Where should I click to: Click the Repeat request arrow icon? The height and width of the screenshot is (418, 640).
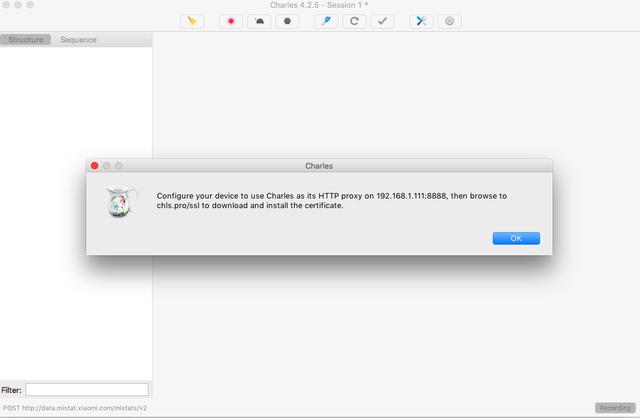click(354, 21)
